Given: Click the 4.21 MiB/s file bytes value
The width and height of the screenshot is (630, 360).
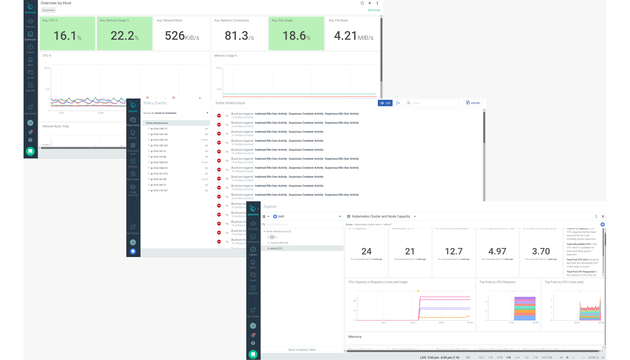Looking at the screenshot, I should (x=354, y=36).
